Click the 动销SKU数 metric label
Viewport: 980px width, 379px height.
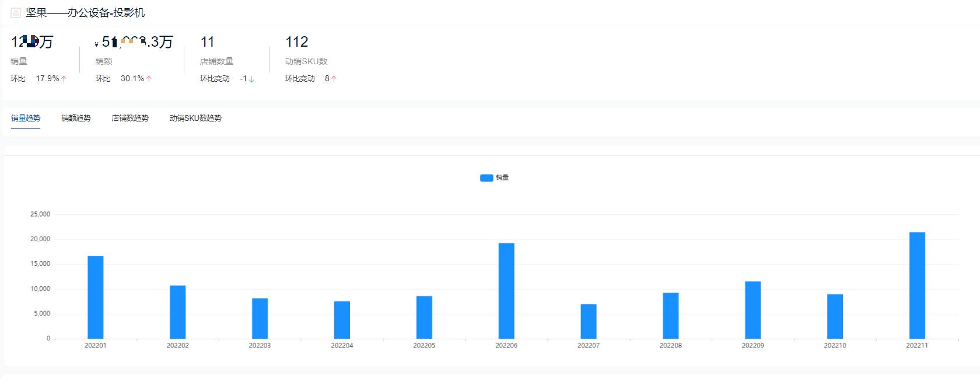[x=306, y=61]
